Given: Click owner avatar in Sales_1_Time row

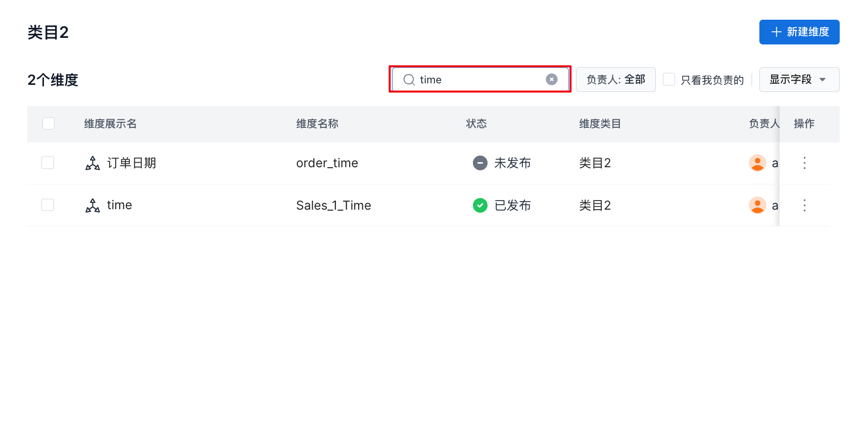Looking at the screenshot, I should point(757,205).
